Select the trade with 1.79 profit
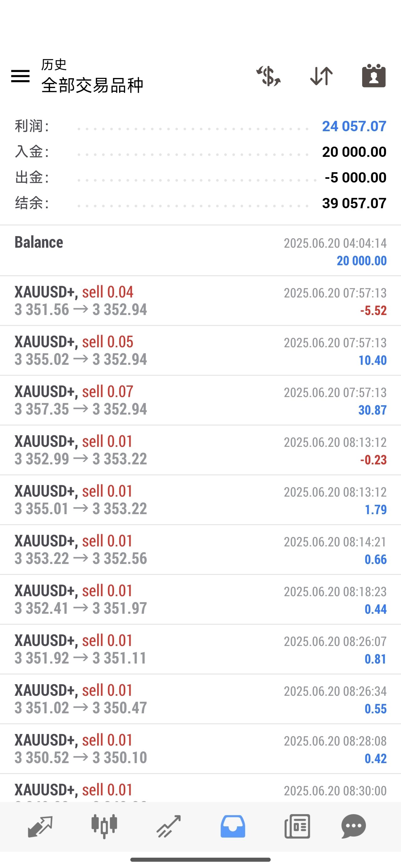This screenshot has height=868, width=401. (200, 500)
